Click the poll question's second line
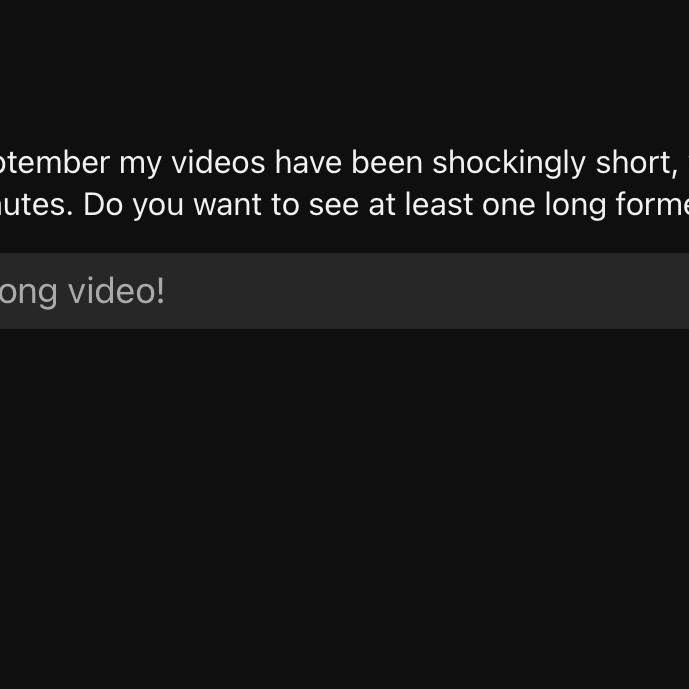This screenshot has height=689, width=689. click(x=340, y=205)
